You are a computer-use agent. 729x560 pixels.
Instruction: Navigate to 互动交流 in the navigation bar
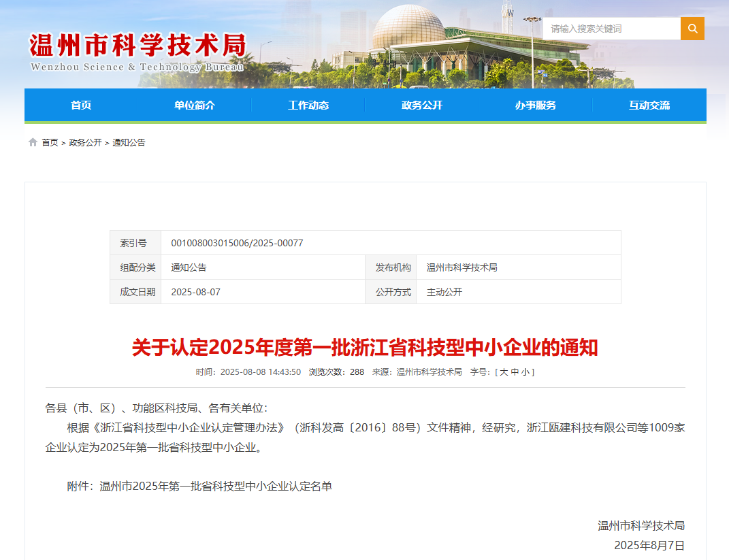click(649, 105)
